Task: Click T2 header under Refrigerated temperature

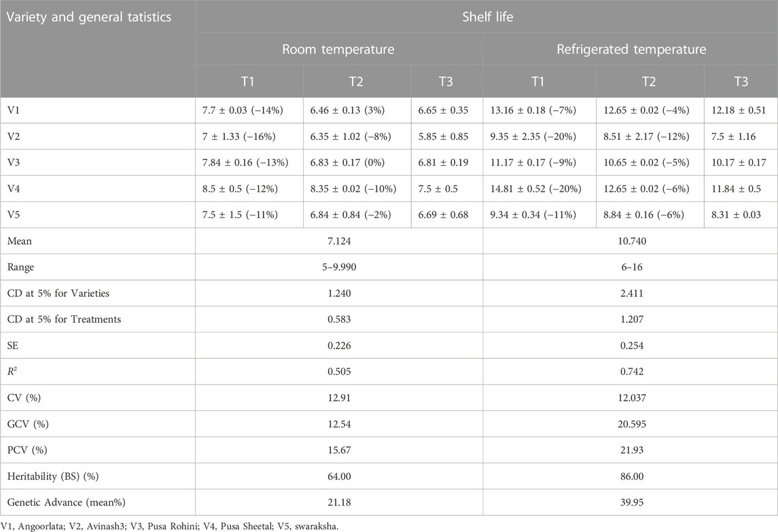Action: (650, 82)
